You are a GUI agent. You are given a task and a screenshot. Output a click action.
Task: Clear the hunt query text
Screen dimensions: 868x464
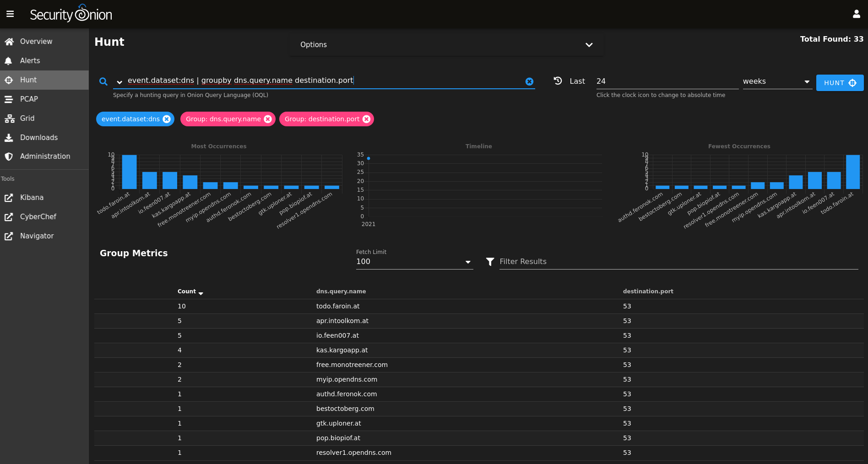529,81
